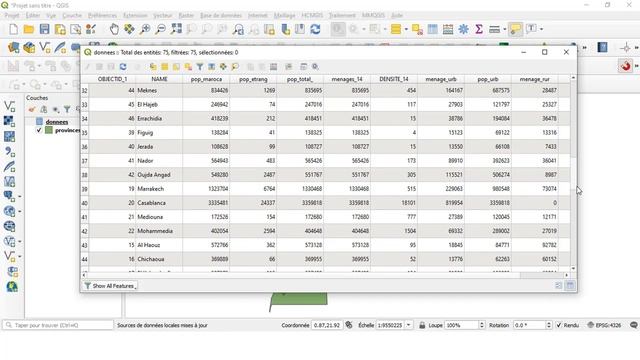Expand hidden toolbar items chevron beside magnet
The width and height of the screenshot is (640, 360).
636,66
